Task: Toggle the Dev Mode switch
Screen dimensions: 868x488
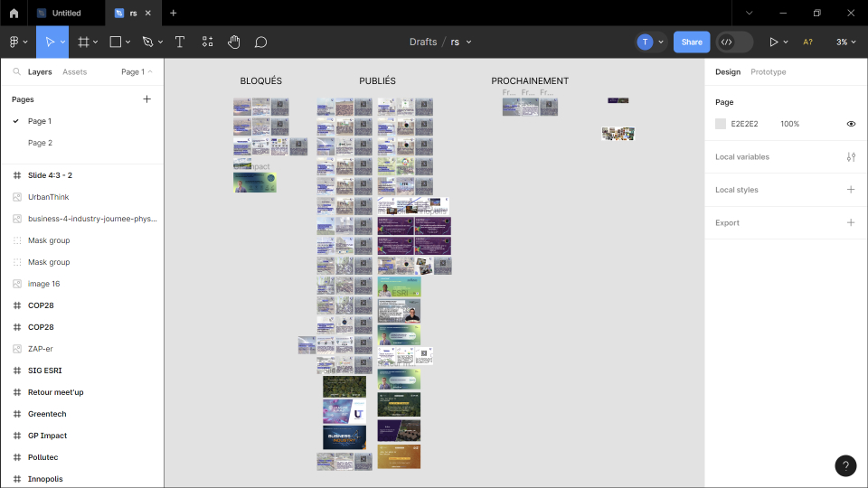Action: pos(734,42)
